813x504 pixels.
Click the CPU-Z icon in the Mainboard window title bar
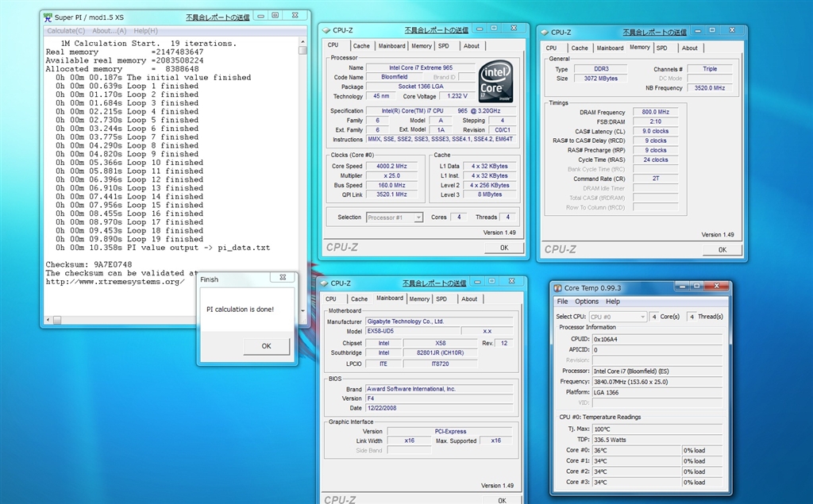tap(323, 283)
